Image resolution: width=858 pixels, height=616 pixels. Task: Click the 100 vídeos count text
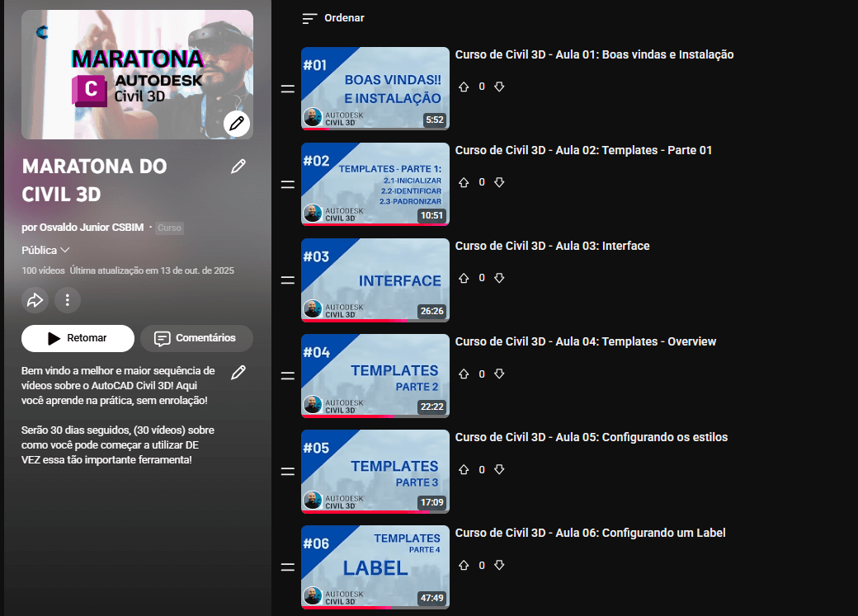(43, 270)
